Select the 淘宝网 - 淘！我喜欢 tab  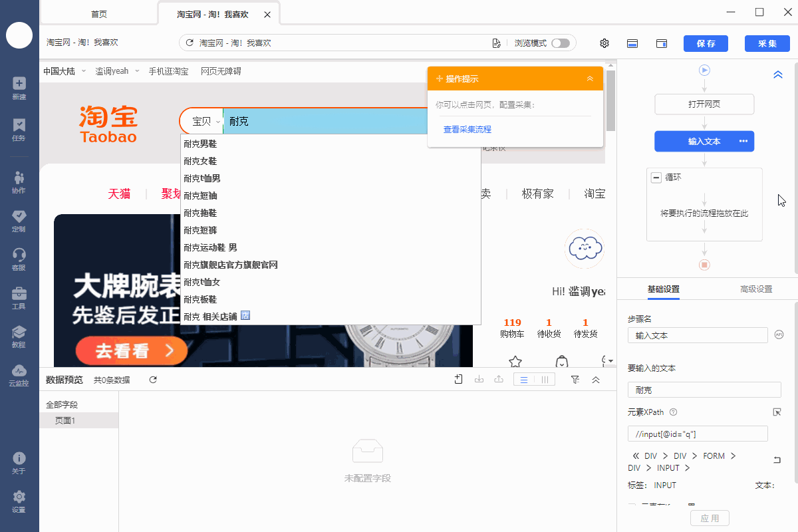click(213, 14)
